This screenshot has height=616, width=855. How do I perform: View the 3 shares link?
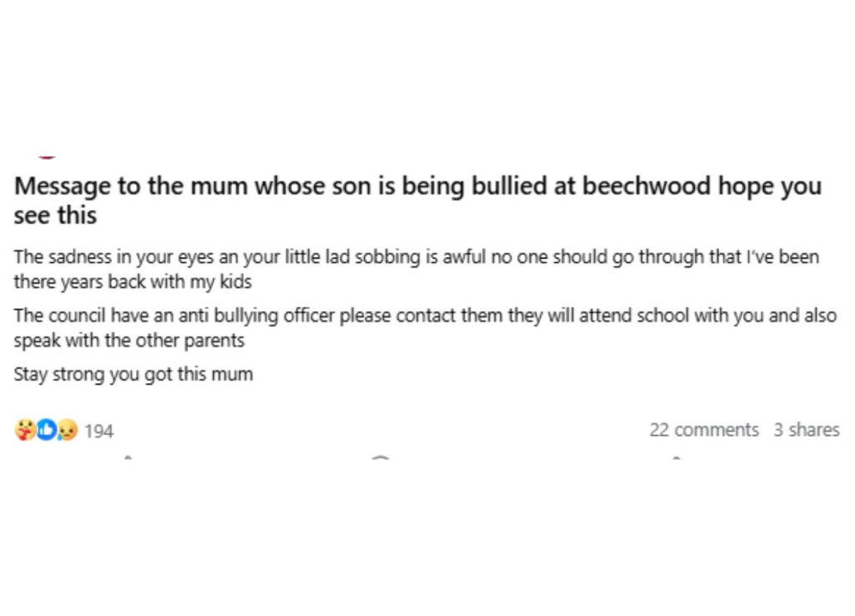click(x=806, y=430)
